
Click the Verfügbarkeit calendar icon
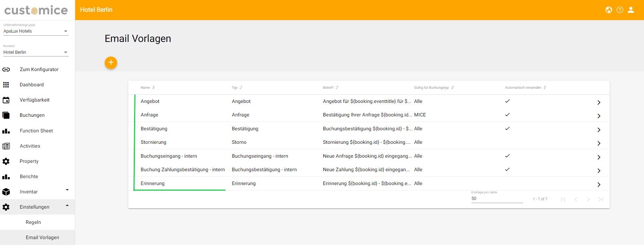6,100
